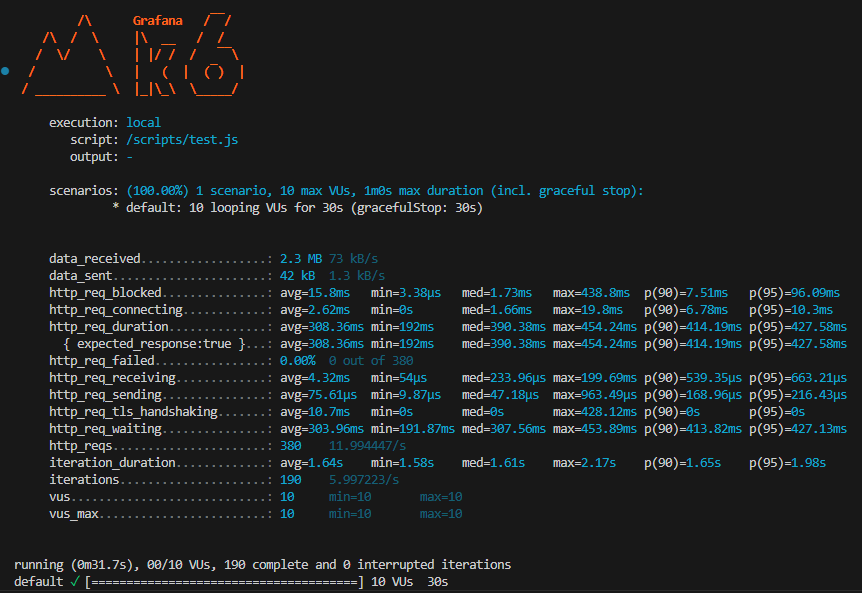Click the green checkmark next to default
The height and width of the screenshot is (593, 862).
pos(75,581)
